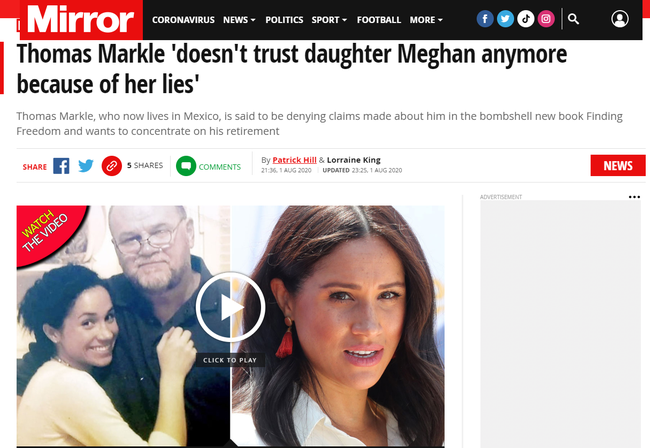Screen dimensions: 650x448
Task: Go to the Politics section
Action: (284, 20)
